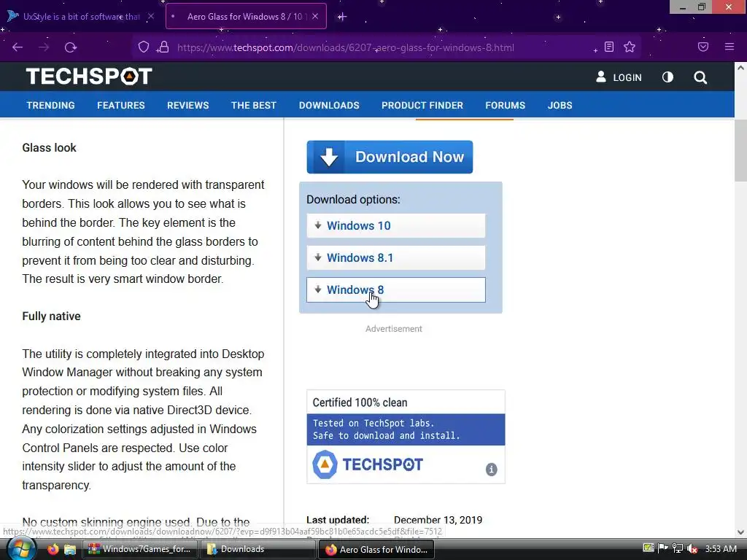The width and height of the screenshot is (747, 560).
Task: Bookmark this page with the star icon
Action: [630, 47]
